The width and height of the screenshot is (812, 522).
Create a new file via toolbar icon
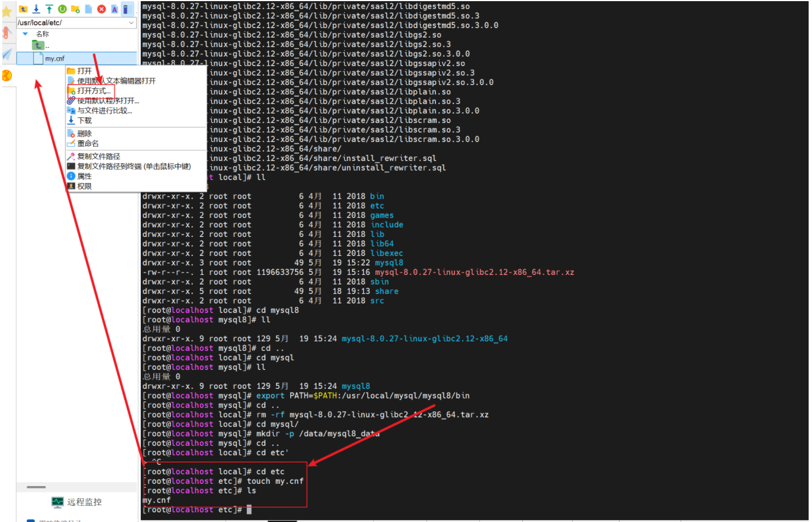tap(88, 9)
